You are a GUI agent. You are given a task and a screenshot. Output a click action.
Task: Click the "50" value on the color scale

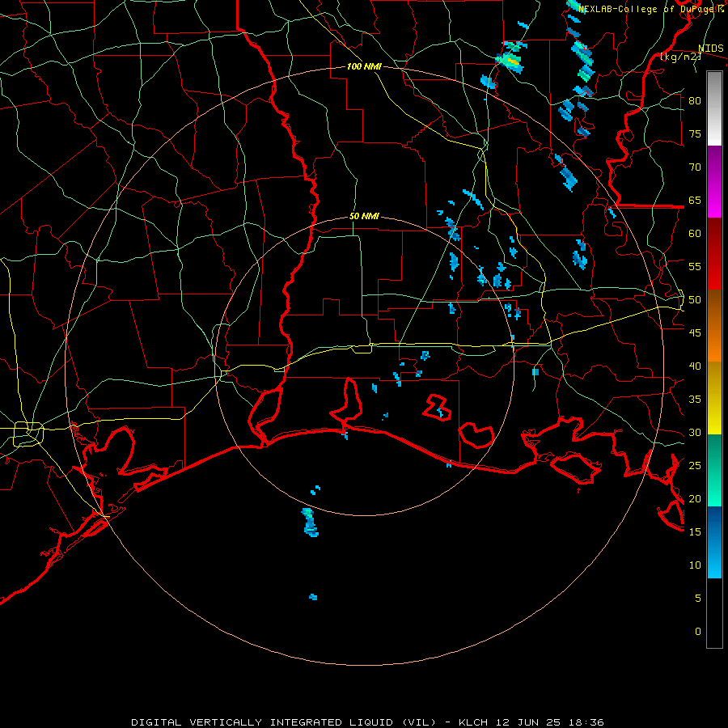[x=695, y=300]
